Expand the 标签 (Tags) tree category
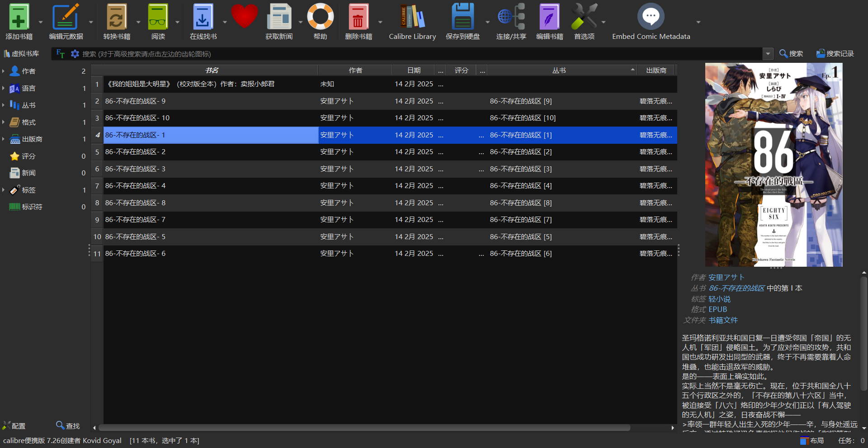This screenshot has height=448, width=868. tap(3, 190)
